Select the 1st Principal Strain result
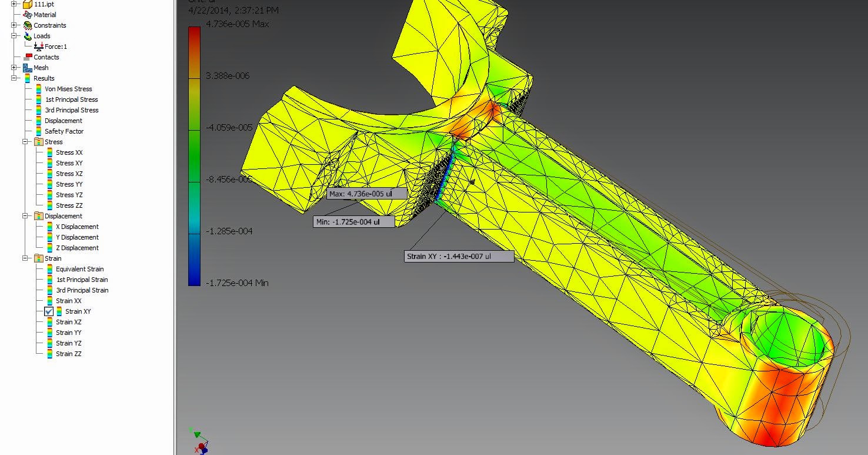868x455 pixels. (82, 280)
